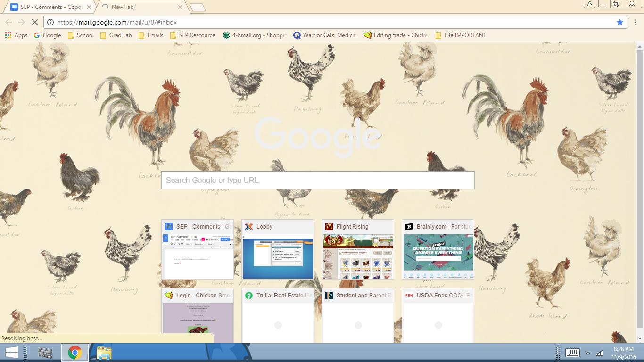Open Chrome three-dot menu
Viewport: 644px width, 362px height.
tap(636, 22)
